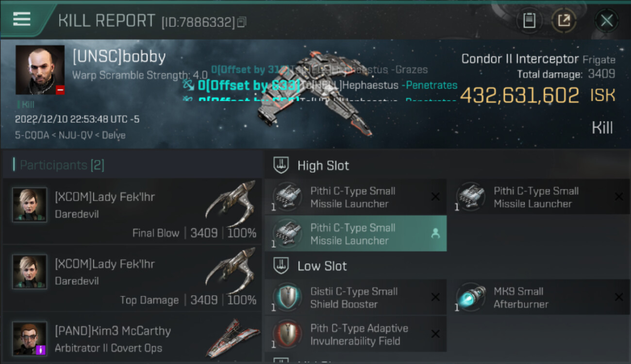
Task: Close the kill report window
Action: tap(607, 20)
